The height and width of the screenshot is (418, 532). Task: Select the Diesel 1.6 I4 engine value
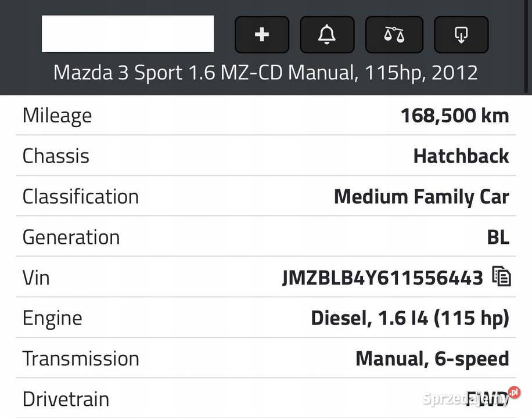[410, 318]
